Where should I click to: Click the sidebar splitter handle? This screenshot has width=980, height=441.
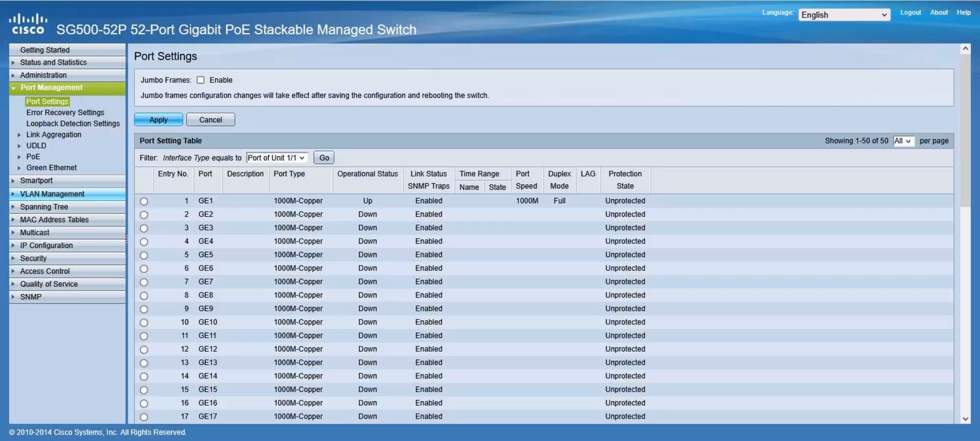[126, 239]
